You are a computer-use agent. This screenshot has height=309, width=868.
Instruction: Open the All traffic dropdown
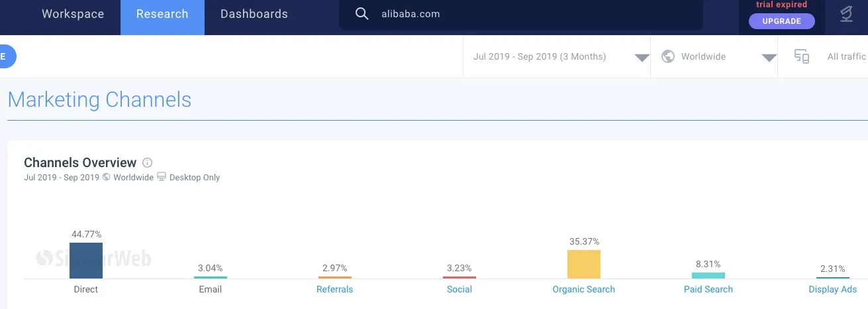[x=846, y=56]
